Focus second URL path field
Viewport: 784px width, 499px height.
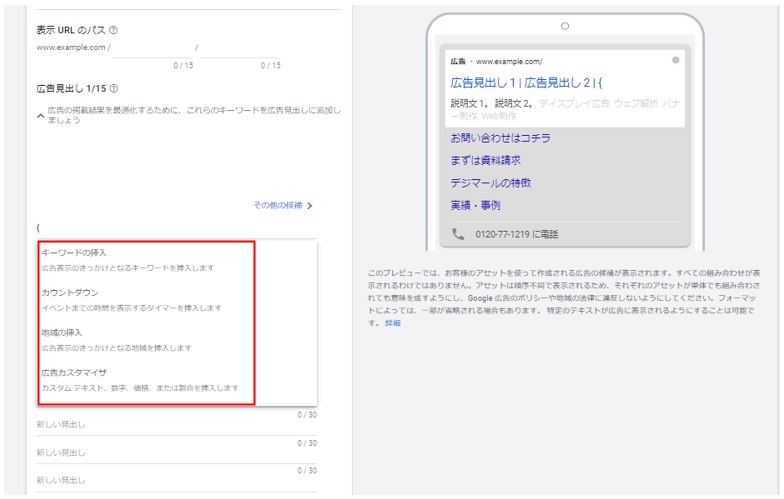(x=240, y=48)
